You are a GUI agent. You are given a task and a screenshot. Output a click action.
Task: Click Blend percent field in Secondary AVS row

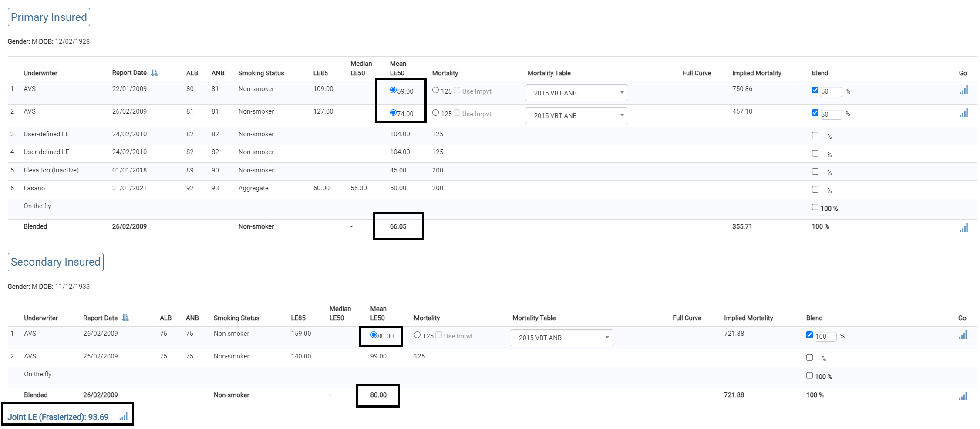[x=825, y=337]
